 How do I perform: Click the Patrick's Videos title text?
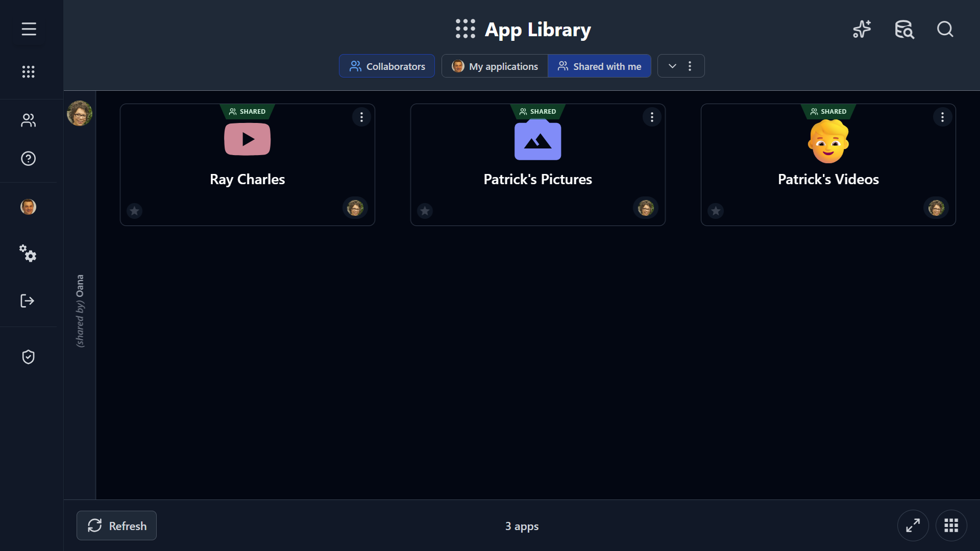tap(828, 180)
